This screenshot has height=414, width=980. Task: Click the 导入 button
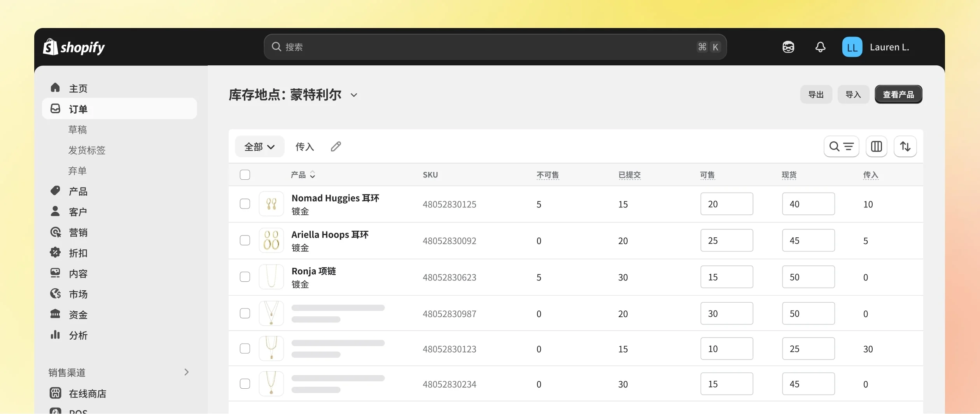click(853, 94)
